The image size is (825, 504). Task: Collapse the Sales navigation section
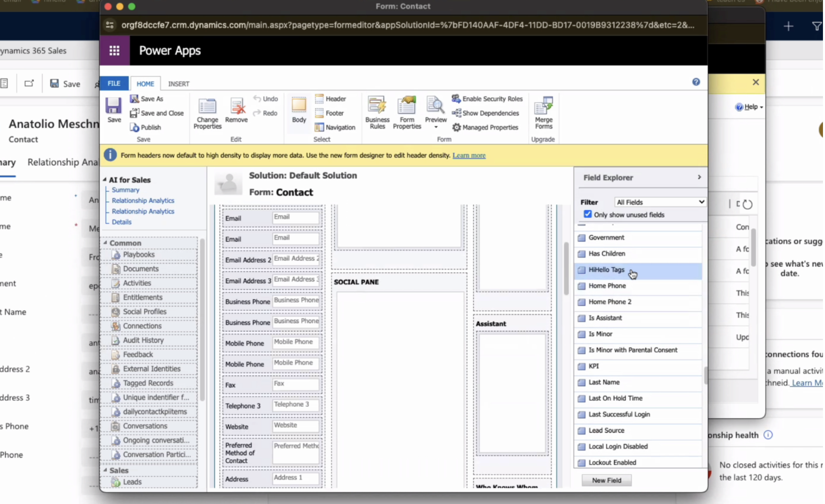pos(105,470)
